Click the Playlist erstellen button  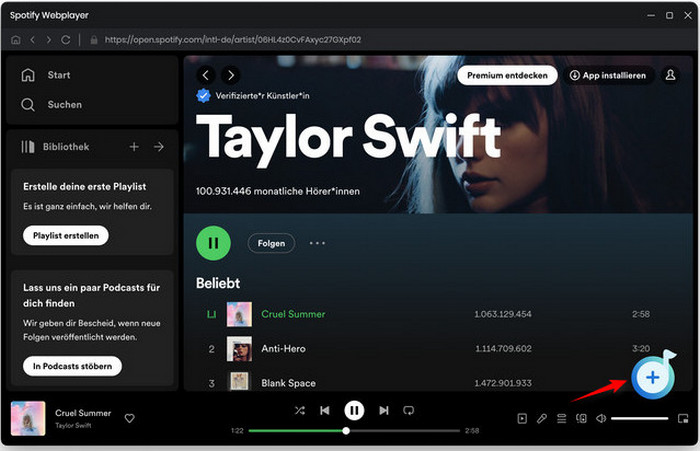pyautogui.click(x=66, y=235)
